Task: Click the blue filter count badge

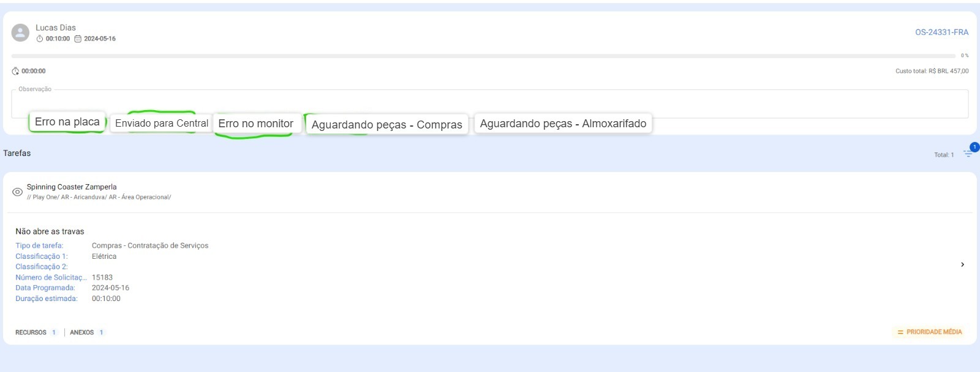Action: tap(974, 147)
